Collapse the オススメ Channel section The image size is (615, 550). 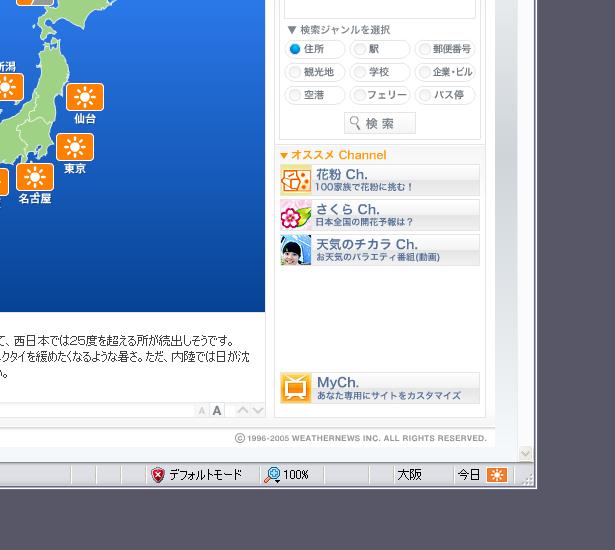pyautogui.click(x=284, y=155)
